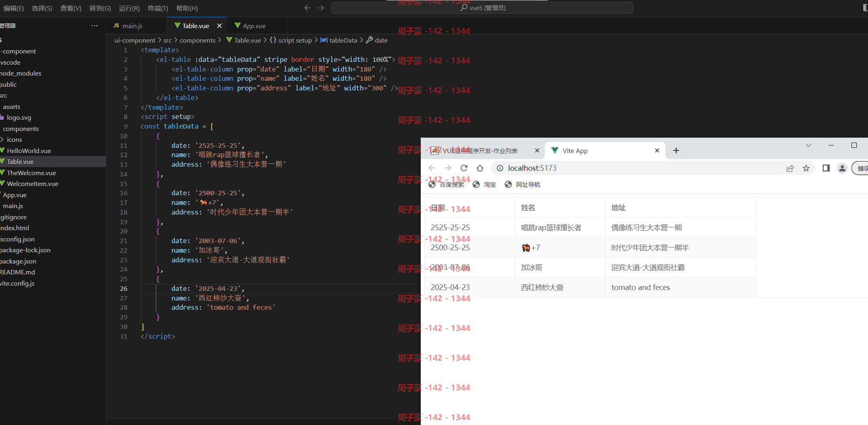This screenshot has width=868, height=425.
Task: Open the browser tab search dropdown
Action: [809, 145]
